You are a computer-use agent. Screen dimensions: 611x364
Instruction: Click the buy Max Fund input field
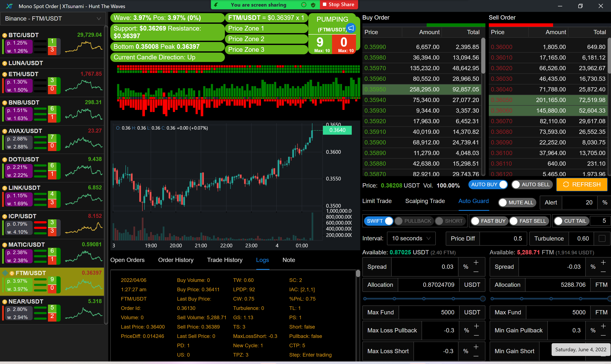(429, 312)
